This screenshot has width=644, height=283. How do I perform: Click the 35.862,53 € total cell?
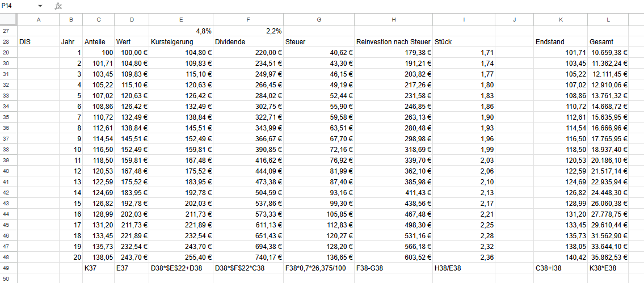608,257
